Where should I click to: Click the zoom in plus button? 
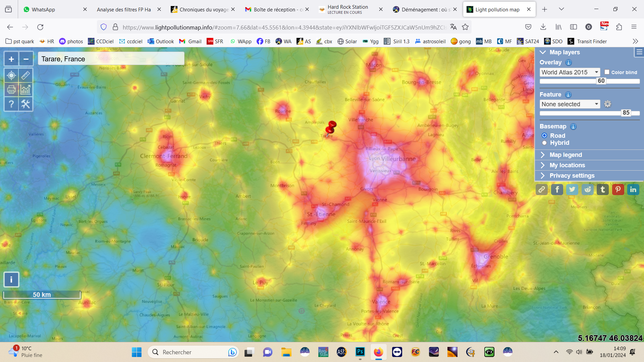click(11, 59)
